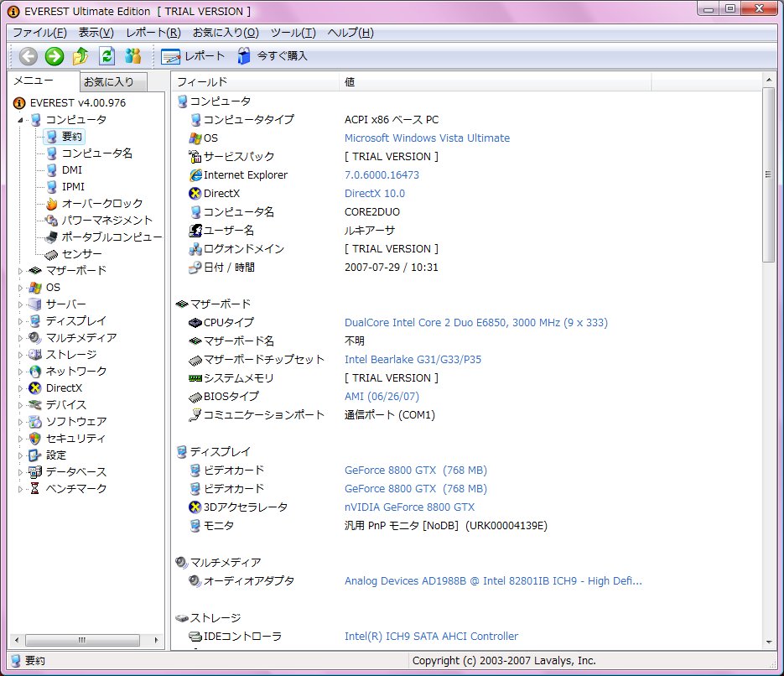Open the DualCore Intel Core 2 Duo E6850 link
Screen dimensions: 784x676
(476, 323)
